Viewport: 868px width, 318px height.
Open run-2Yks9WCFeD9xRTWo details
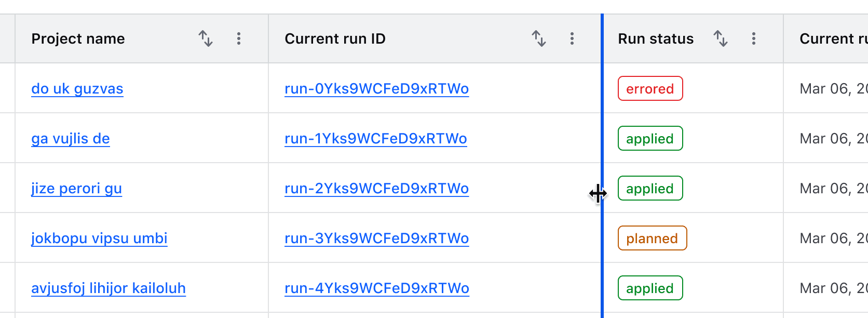(x=376, y=188)
